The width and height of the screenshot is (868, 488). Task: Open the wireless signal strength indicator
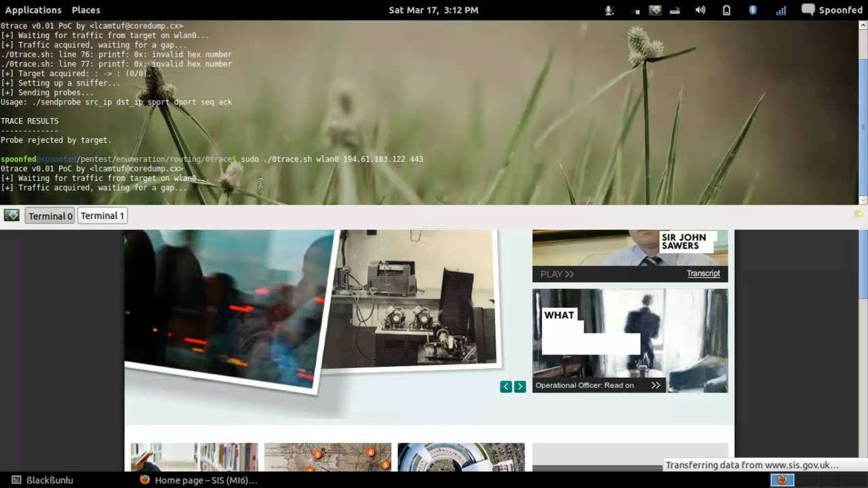(781, 10)
